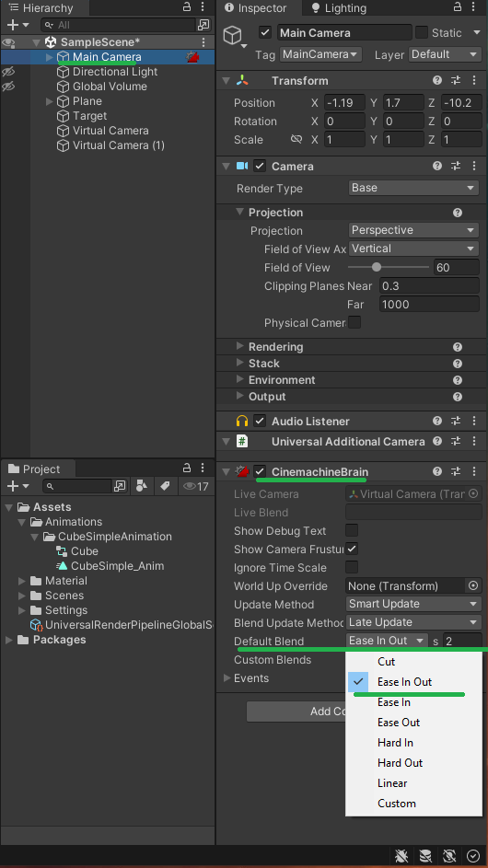
Task: Uncheck Show Camera Frustum
Action: 352,549
